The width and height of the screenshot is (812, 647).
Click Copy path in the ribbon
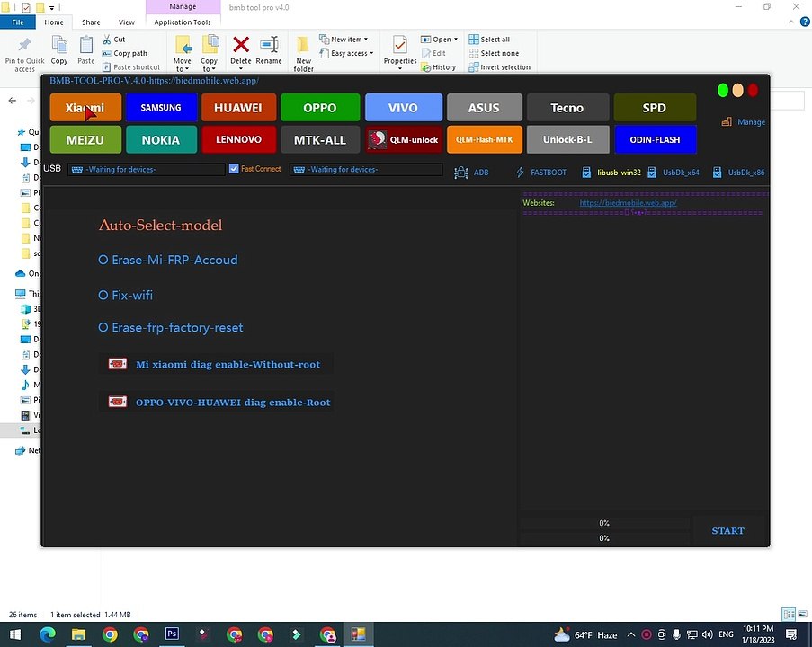pyautogui.click(x=125, y=53)
